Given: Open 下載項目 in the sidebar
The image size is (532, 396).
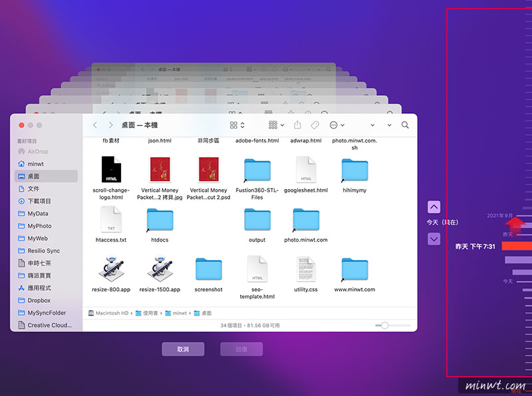Looking at the screenshot, I should point(39,201).
